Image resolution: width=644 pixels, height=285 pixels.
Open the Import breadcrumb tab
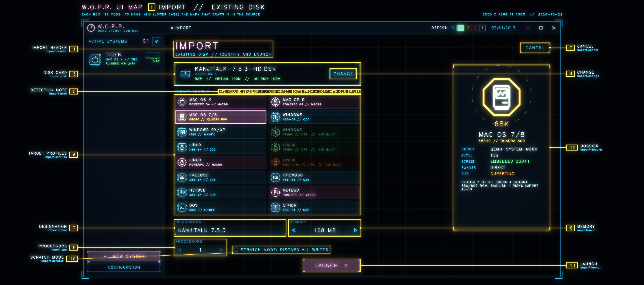(181, 28)
